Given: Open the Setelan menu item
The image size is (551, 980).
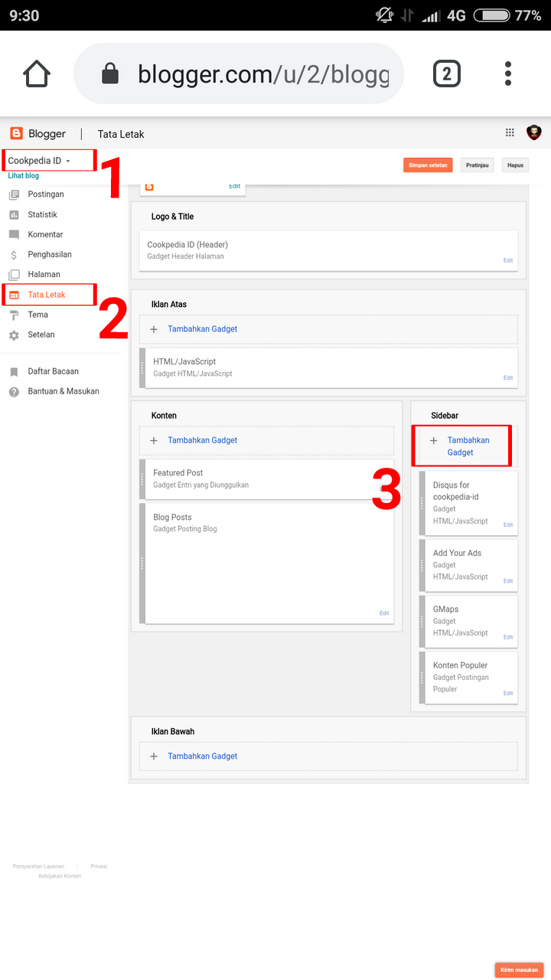Looking at the screenshot, I should [41, 335].
